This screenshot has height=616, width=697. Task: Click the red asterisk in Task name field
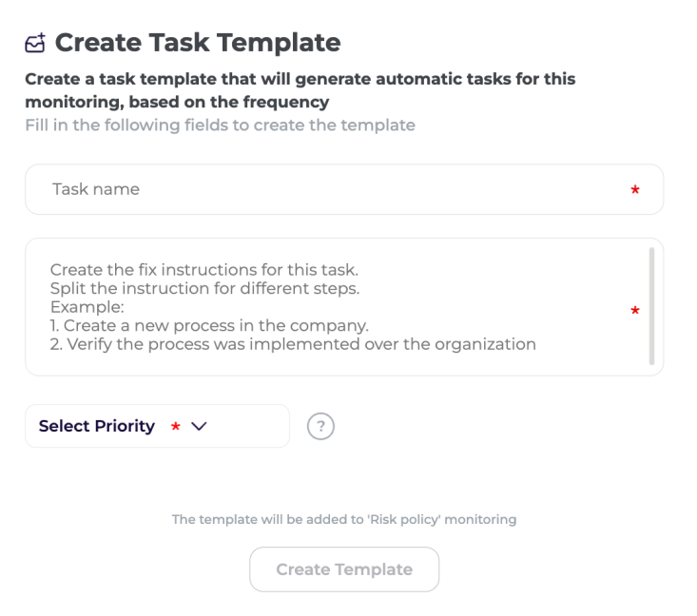click(634, 190)
